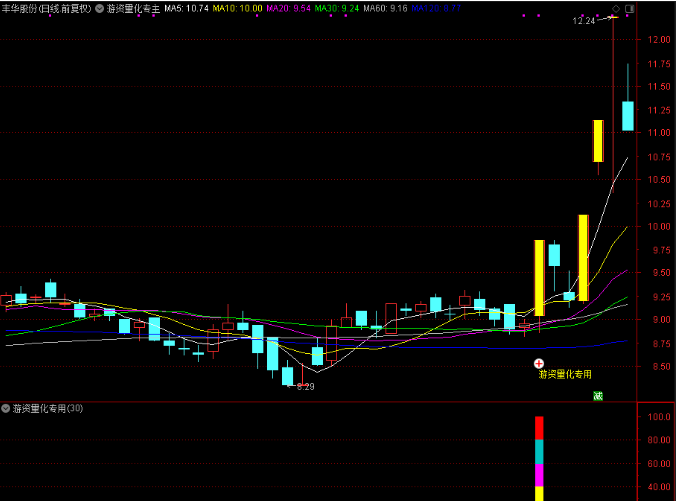Image resolution: width=682 pixels, height=501 pixels.
Task: Open the 游资量化专用(30) sub-panel dropdown arrow
Action: [x=6, y=408]
